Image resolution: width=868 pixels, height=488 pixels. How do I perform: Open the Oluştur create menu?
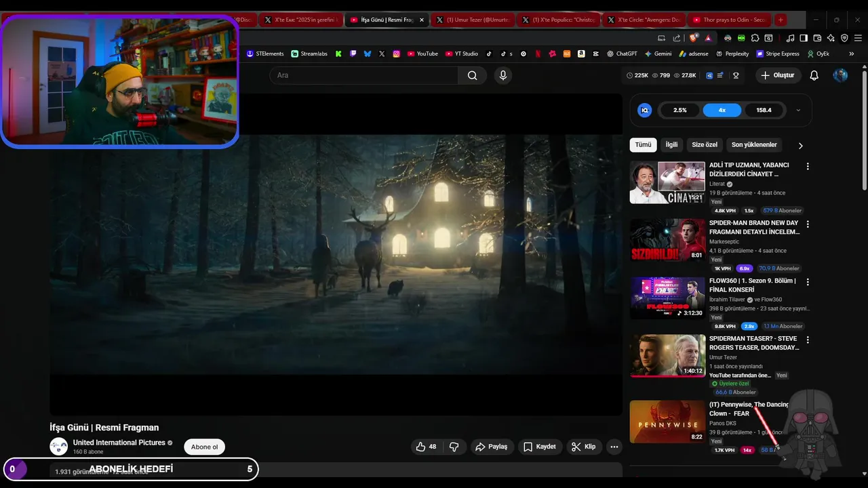point(777,75)
